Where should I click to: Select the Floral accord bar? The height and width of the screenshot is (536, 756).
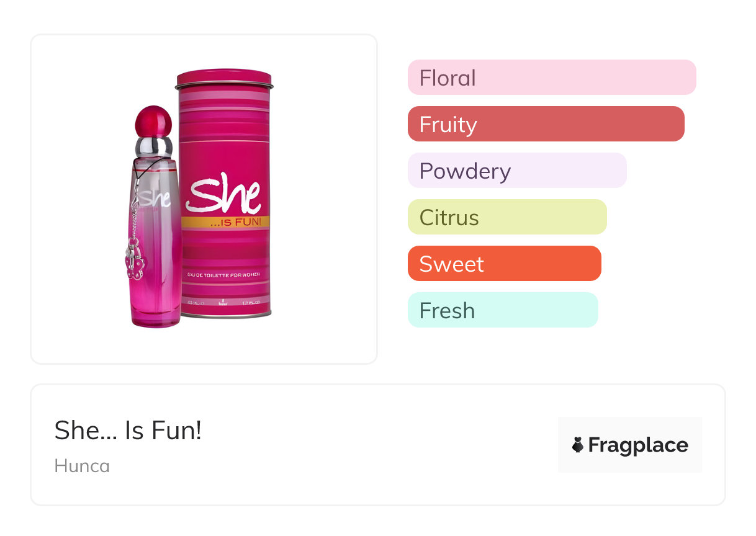[x=551, y=78]
